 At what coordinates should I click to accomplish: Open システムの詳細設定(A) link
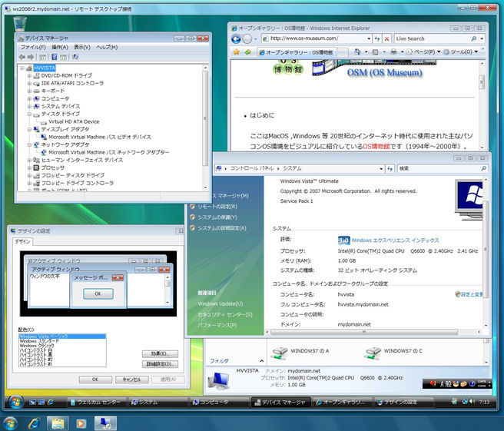pos(222,228)
